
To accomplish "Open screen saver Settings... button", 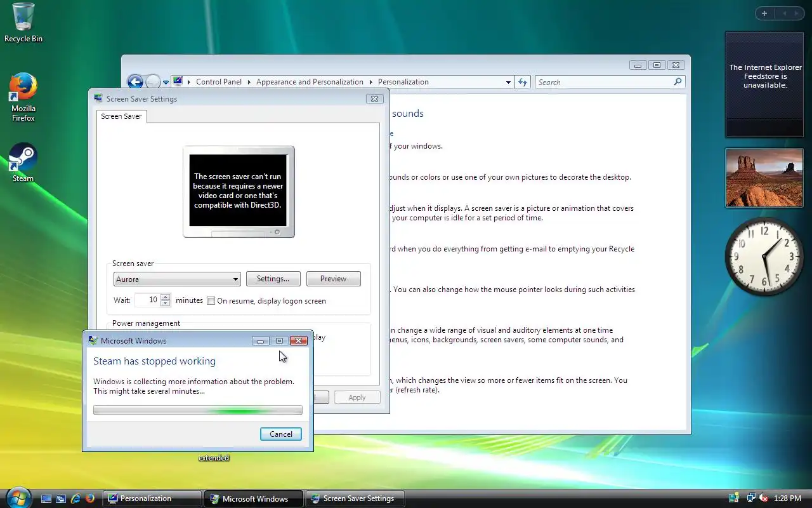I will pyautogui.click(x=273, y=279).
